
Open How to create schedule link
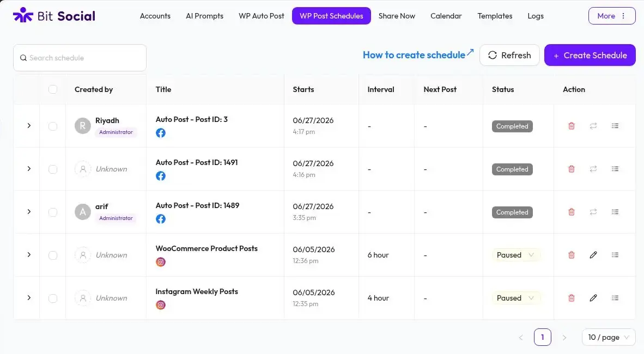pyautogui.click(x=418, y=54)
